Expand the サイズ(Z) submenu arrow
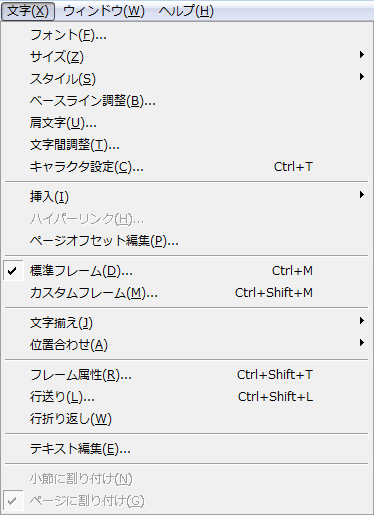The height and width of the screenshot is (515, 374). [362, 55]
